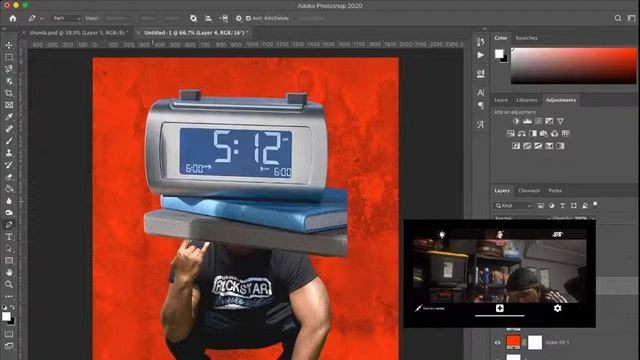640x360 pixels.
Task: Open the Search icon at top right
Action: 618,18
